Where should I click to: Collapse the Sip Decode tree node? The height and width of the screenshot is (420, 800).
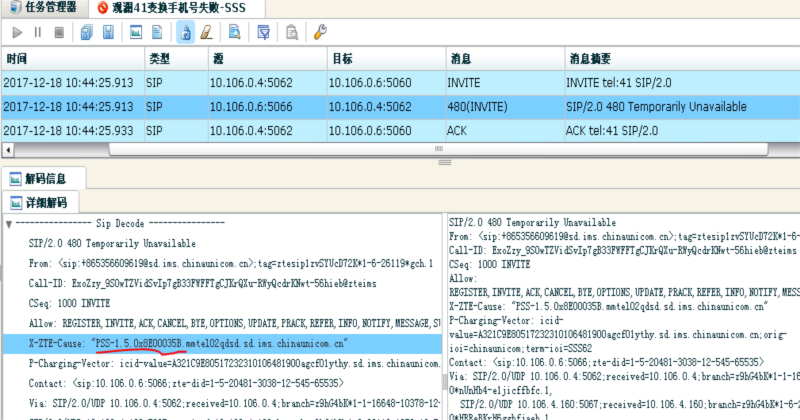pyautogui.click(x=9, y=223)
